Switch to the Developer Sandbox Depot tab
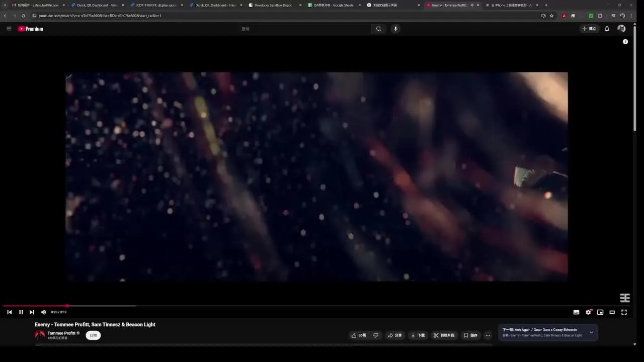The width and height of the screenshot is (644, 362). (273, 5)
